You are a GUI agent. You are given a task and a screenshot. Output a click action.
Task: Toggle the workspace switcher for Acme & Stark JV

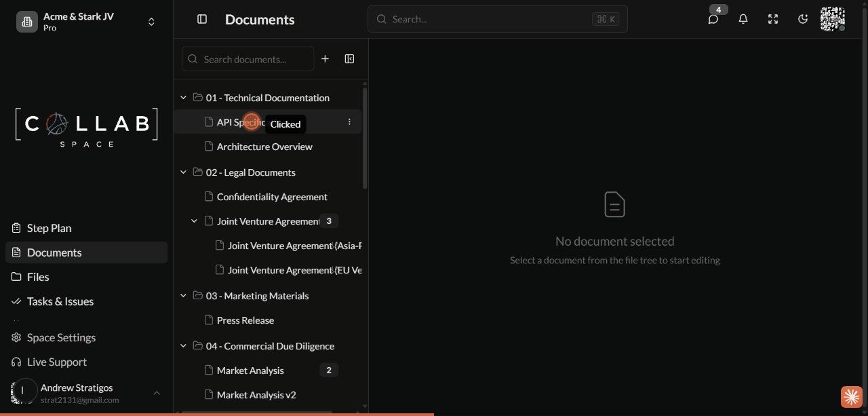(x=151, y=21)
